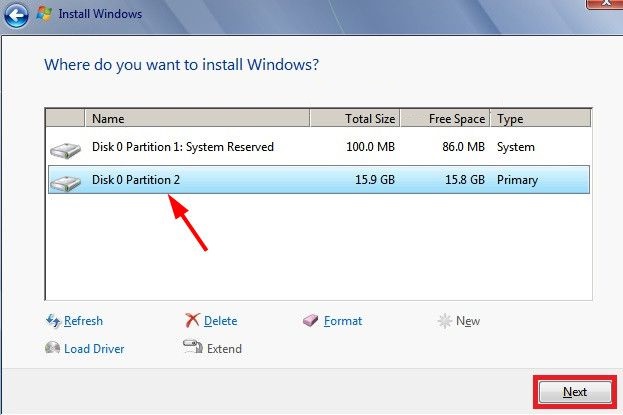Image resolution: width=623 pixels, height=415 pixels.
Task: Click the blue back arrow button
Action: pyautogui.click(x=16, y=16)
